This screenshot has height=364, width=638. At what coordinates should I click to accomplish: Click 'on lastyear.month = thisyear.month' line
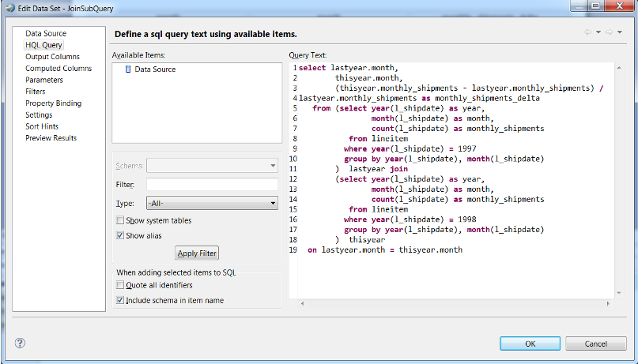point(385,250)
